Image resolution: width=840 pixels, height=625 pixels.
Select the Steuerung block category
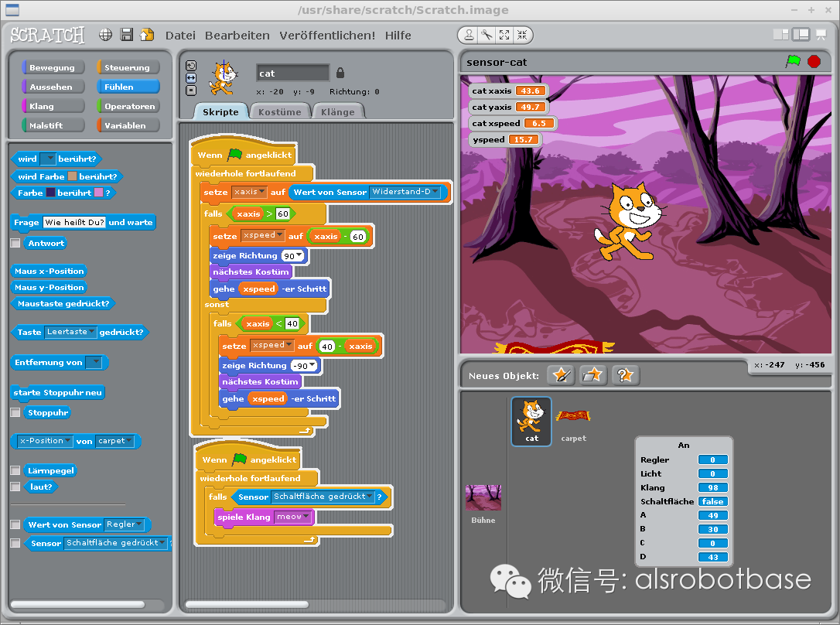point(128,67)
